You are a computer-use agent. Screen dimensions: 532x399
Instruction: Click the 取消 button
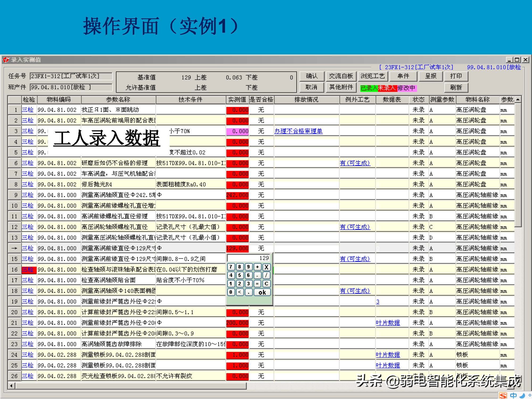point(312,87)
